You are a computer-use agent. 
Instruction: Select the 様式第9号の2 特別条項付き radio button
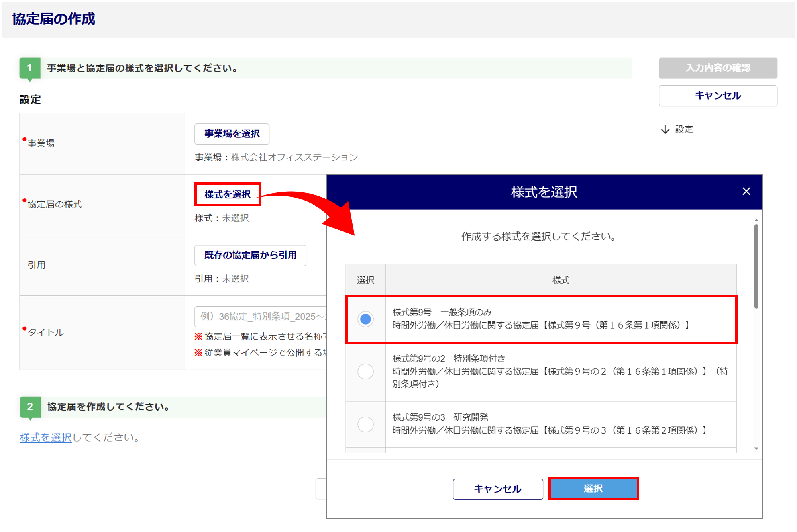point(365,372)
